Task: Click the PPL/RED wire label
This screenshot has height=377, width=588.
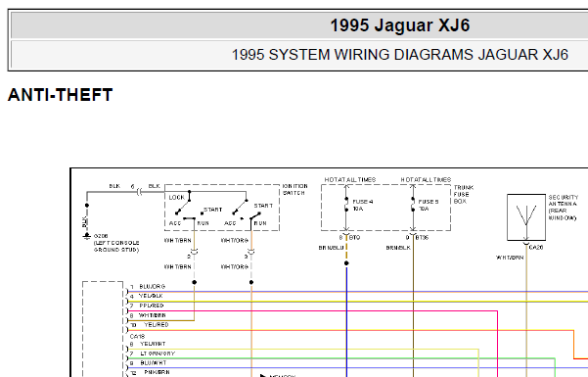Action: pyautogui.click(x=152, y=306)
